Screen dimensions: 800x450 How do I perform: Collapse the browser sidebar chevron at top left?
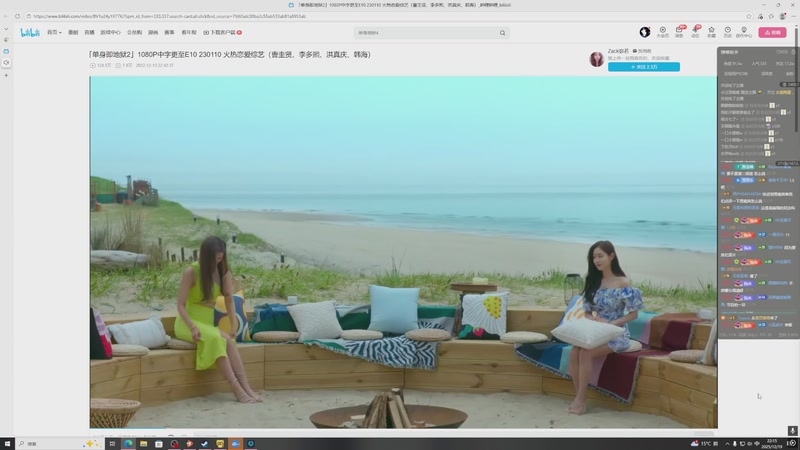click(x=6, y=29)
